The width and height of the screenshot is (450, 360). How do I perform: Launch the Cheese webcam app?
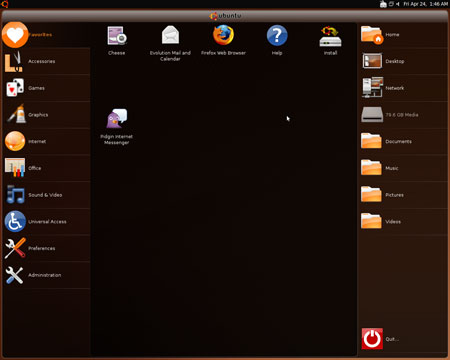(117, 40)
